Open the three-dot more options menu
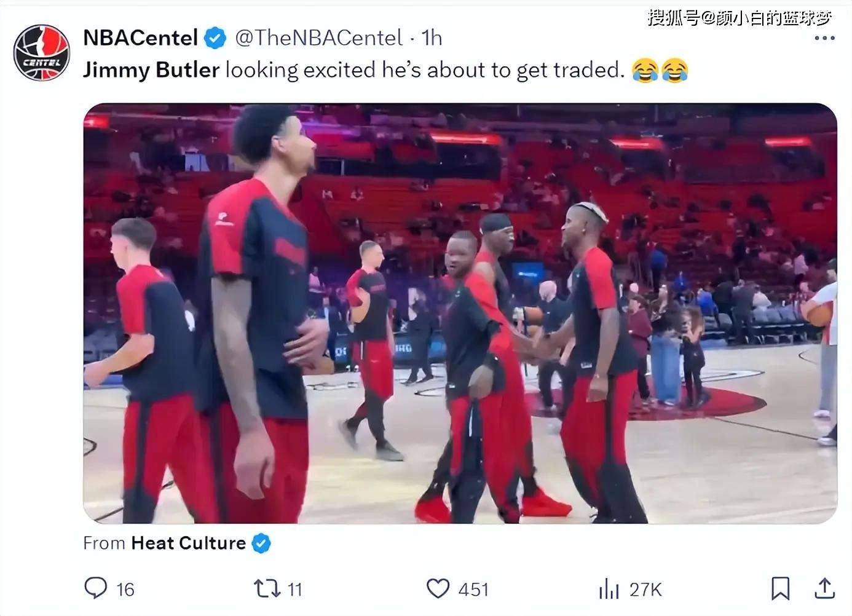Screen dimensions: 852x616 824,38
